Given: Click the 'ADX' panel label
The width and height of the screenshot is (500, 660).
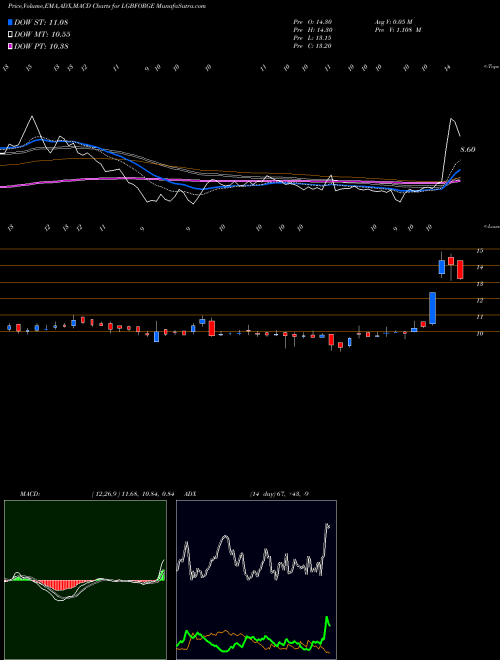Looking at the screenshot, I should (x=190, y=494).
